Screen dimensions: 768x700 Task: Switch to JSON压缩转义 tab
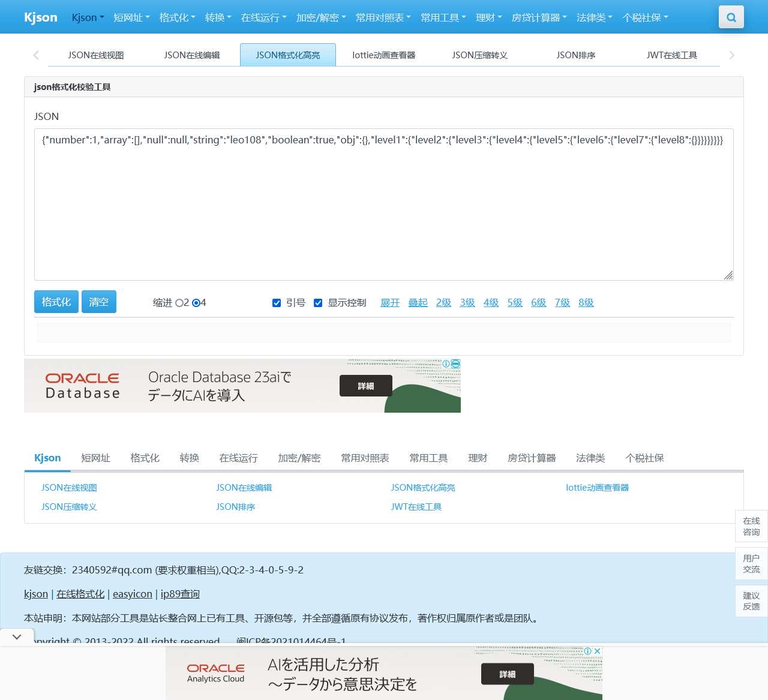click(480, 55)
